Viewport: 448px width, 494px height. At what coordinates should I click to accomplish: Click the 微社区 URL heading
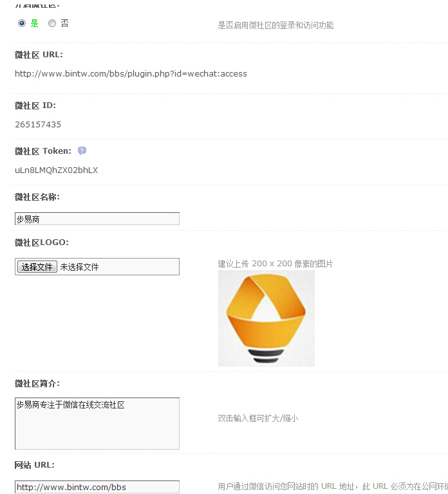click(x=39, y=55)
